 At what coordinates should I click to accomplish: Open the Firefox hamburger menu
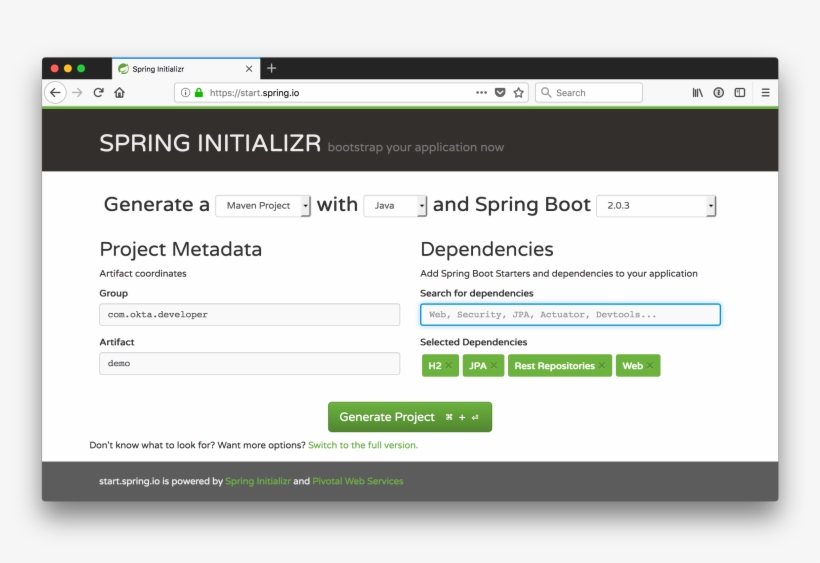765,93
